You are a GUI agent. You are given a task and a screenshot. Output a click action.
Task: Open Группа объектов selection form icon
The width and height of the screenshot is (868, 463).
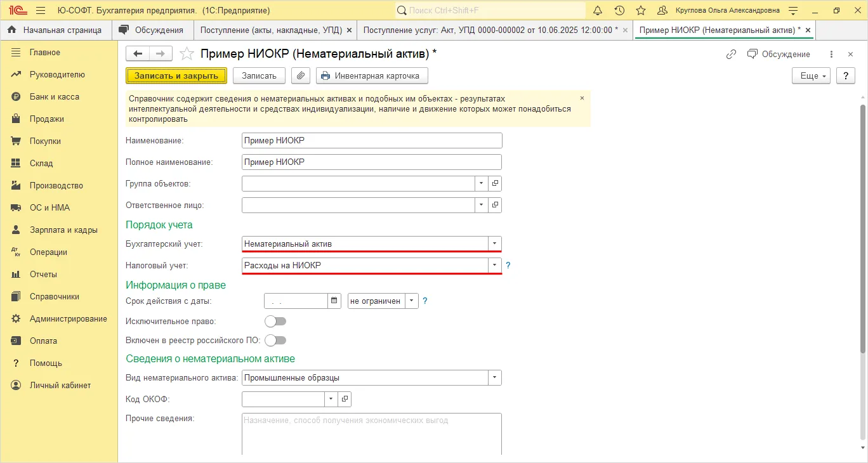pos(496,183)
